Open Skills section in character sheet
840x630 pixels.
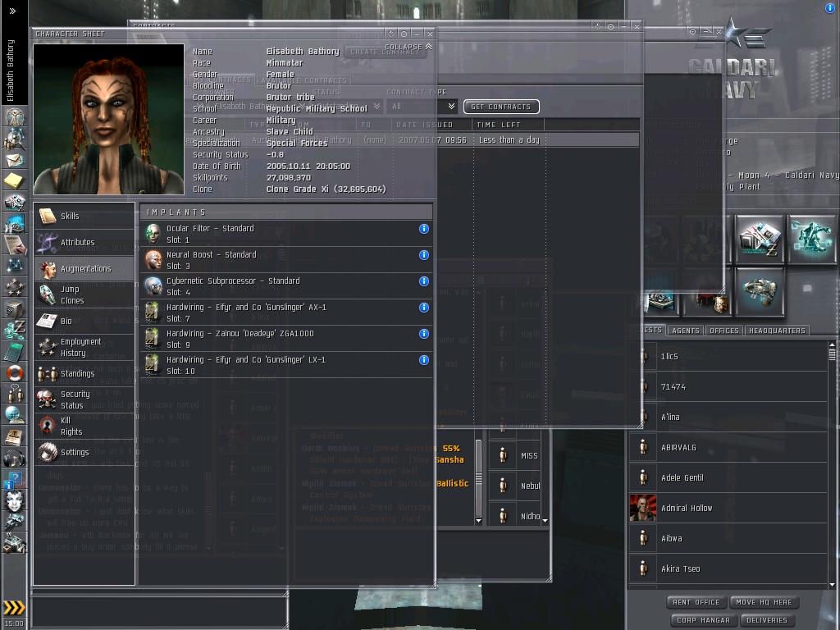[x=84, y=216]
